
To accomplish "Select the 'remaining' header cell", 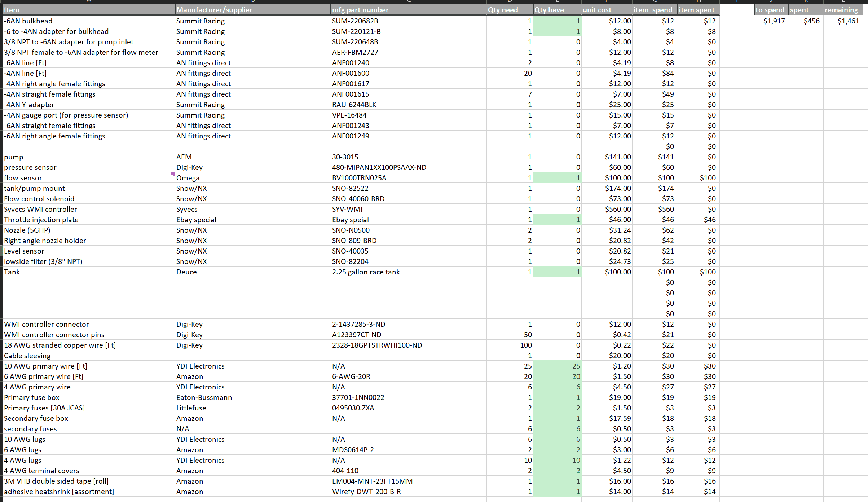I will tap(843, 10).
